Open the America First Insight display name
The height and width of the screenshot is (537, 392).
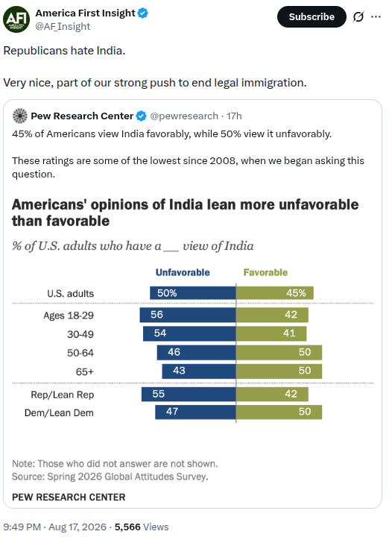coord(86,13)
